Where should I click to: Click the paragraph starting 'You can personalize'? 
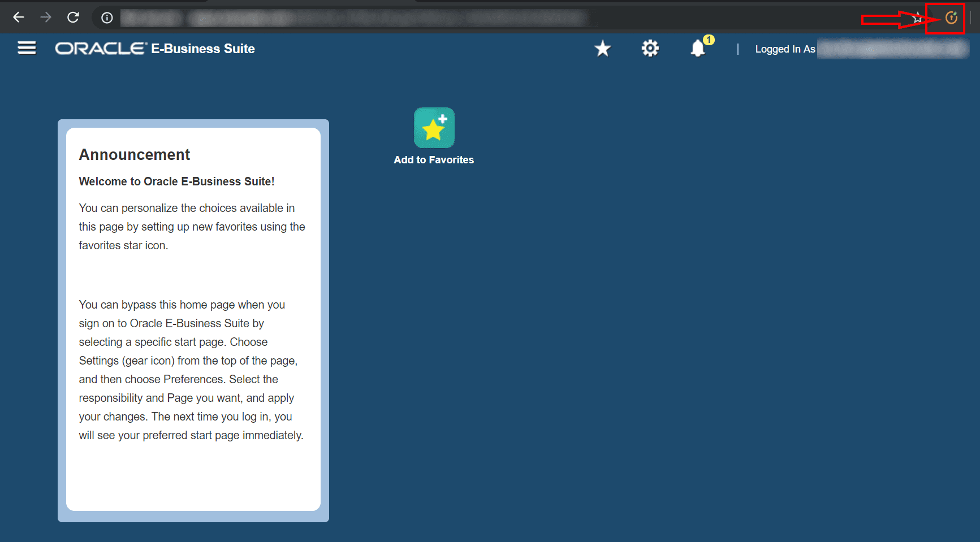click(192, 227)
